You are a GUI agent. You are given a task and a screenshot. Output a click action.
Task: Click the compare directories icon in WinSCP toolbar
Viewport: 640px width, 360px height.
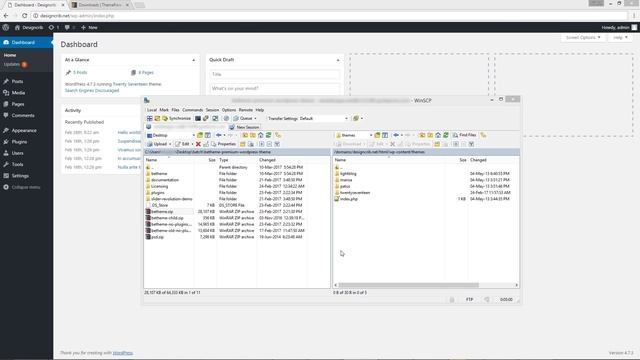click(x=149, y=118)
